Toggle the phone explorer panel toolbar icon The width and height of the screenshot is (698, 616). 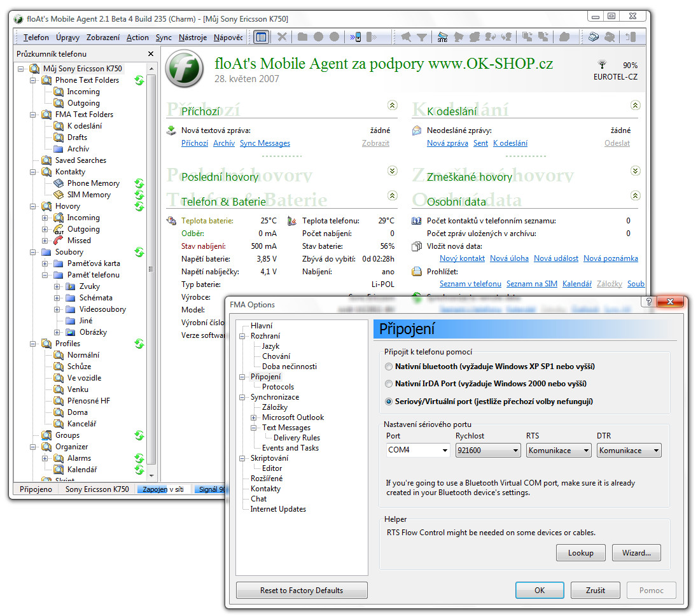click(262, 37)
